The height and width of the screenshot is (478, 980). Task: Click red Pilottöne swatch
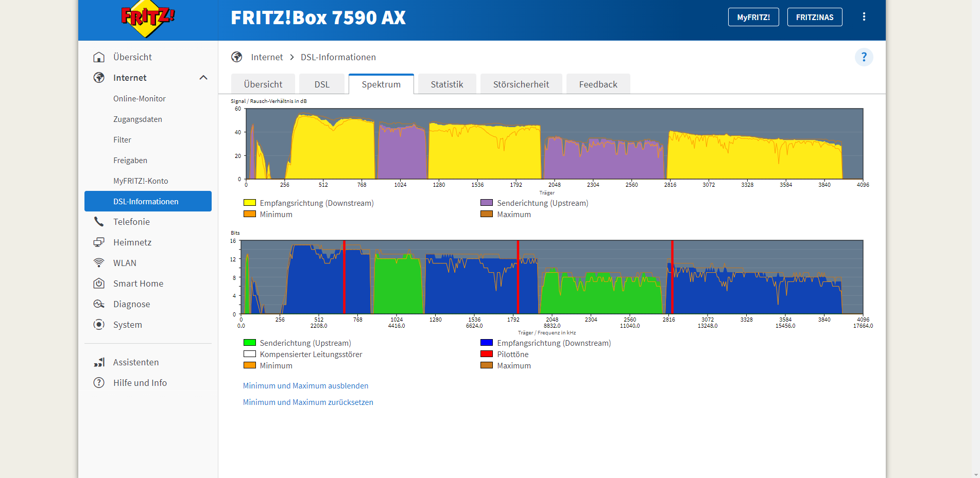click(487, 354)
